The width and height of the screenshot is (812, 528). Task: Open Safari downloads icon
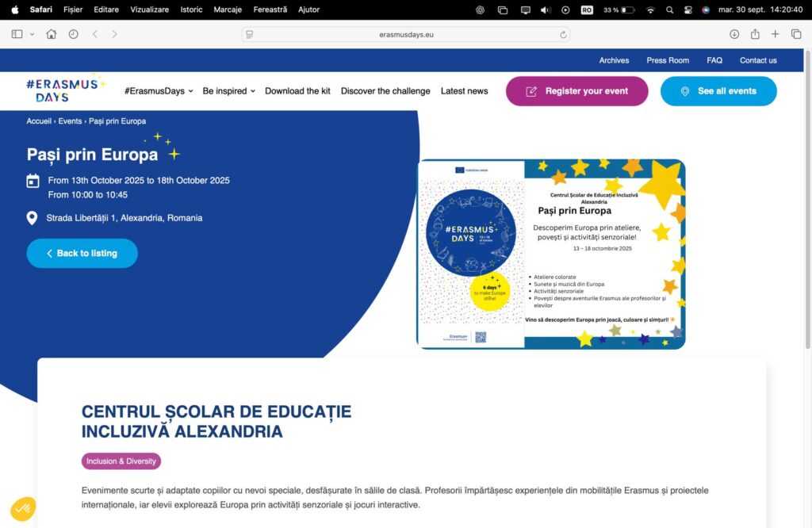(734, 34)
